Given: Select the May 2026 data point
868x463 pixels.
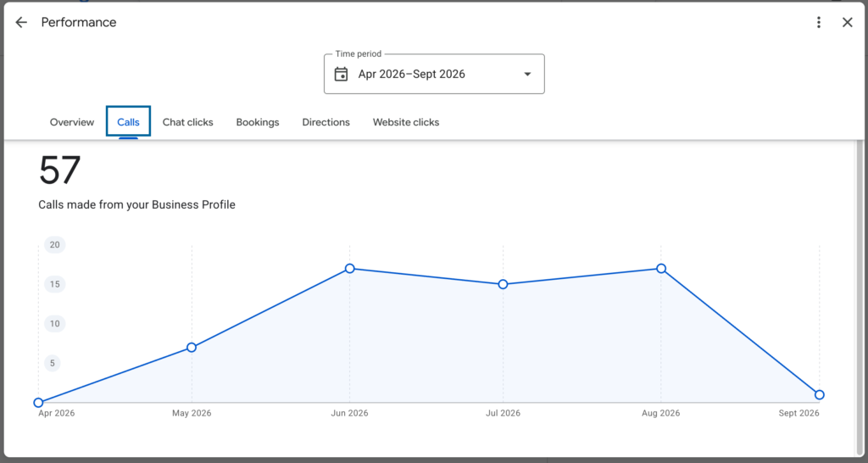Looking at the screenshot, I should tap(192, 348).
